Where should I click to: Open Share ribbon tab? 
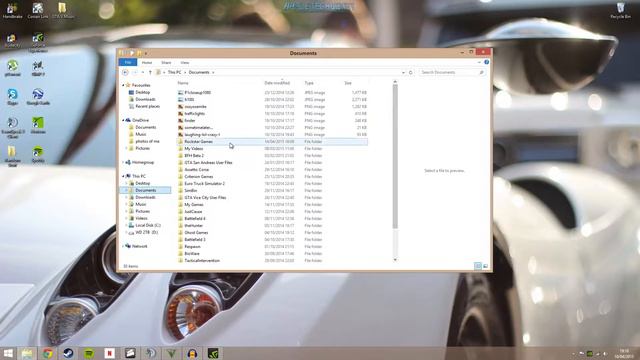[166, 62]
